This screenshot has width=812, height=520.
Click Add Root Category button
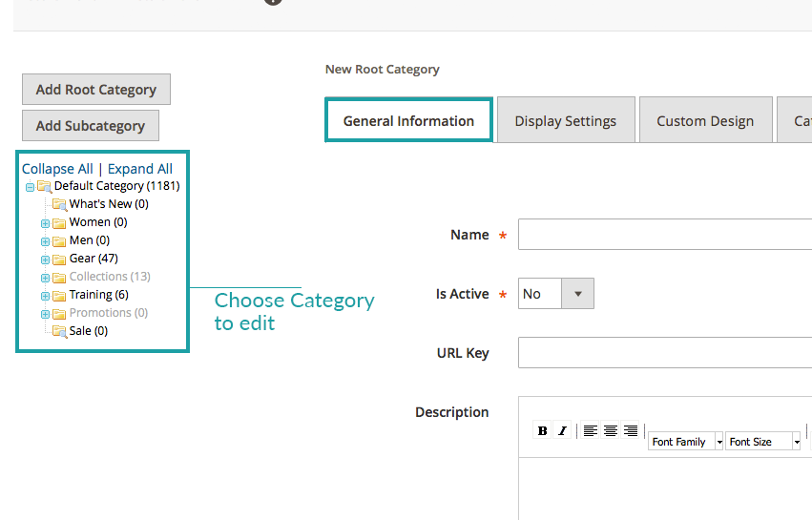coord(96,89)
